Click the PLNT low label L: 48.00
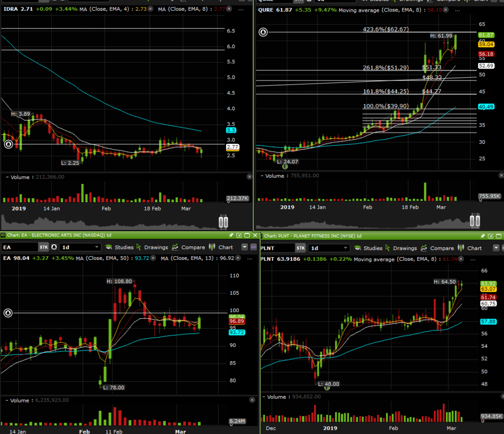Screen dimensions: 504x434 pos(328,384)
